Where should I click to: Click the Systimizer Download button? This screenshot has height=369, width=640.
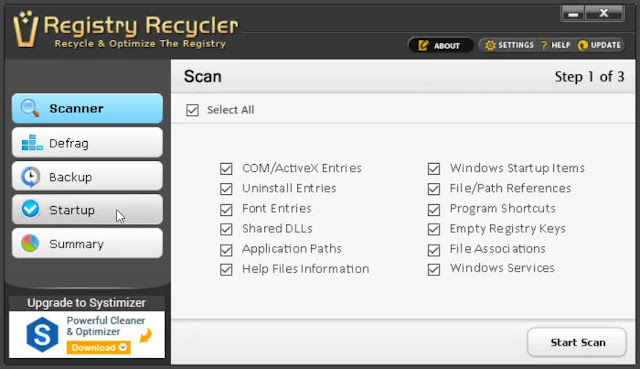click(99, 347)
